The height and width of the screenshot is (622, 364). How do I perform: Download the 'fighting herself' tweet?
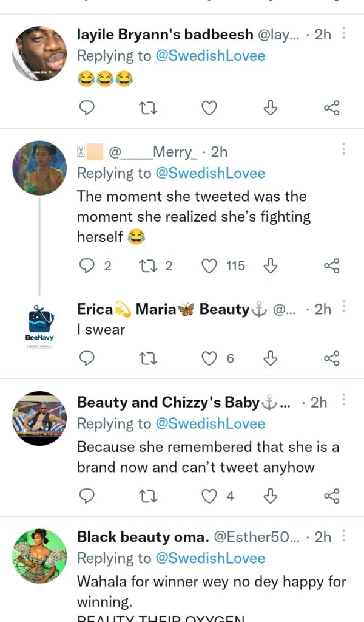pyautogui.click(x=271, y=265)
